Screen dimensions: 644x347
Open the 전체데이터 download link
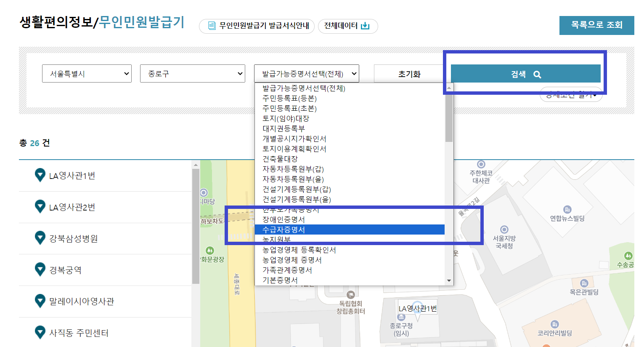[347, 26]
